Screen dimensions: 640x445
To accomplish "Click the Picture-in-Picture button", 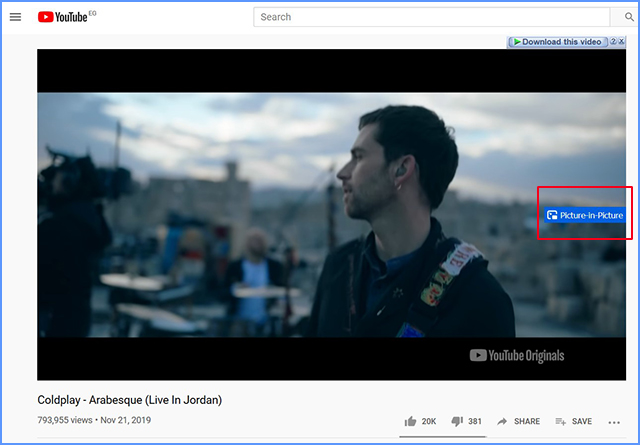I will tap(585, 215).
